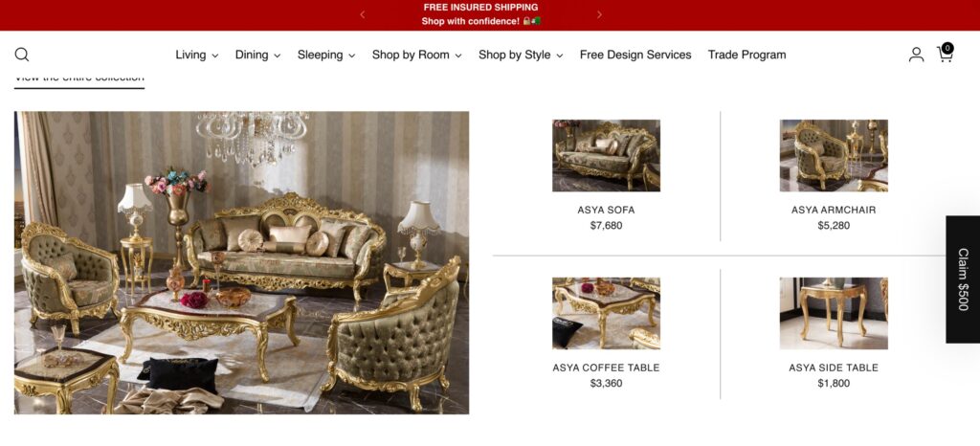Screen dimensions: 980x446
Task: Open the Asya Armchair thumbnail
Action: (834, 156)
